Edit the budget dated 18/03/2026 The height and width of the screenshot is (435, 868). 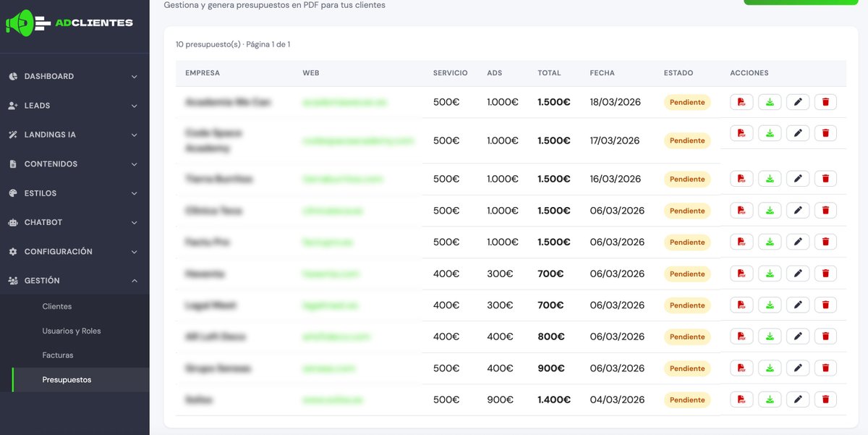click(798, 102)
